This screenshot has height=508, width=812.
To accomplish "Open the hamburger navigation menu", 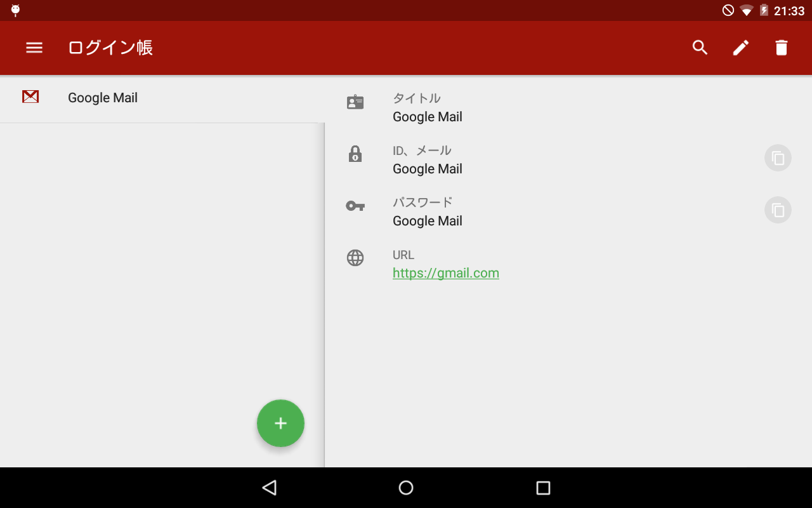I will pos(34,48).
